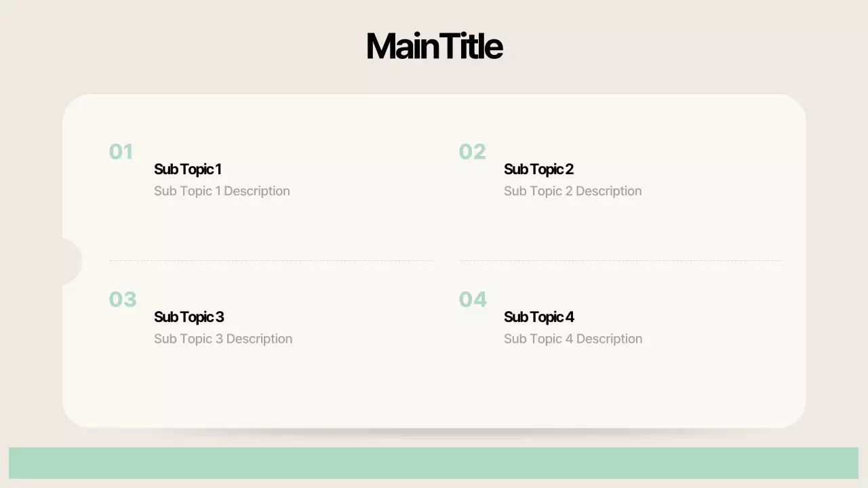
Task: Select the Sub Topic 2 heading
Action: pos(538,169)
